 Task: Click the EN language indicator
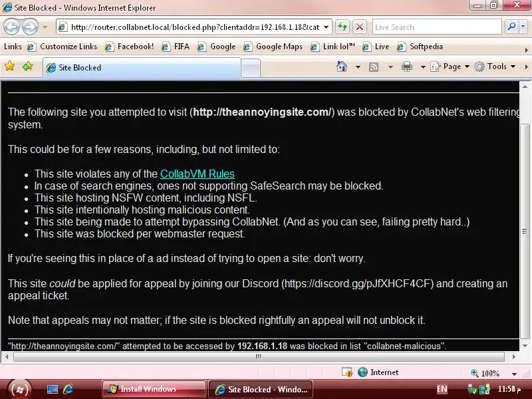pyautogui.click(x=442, y=389)
